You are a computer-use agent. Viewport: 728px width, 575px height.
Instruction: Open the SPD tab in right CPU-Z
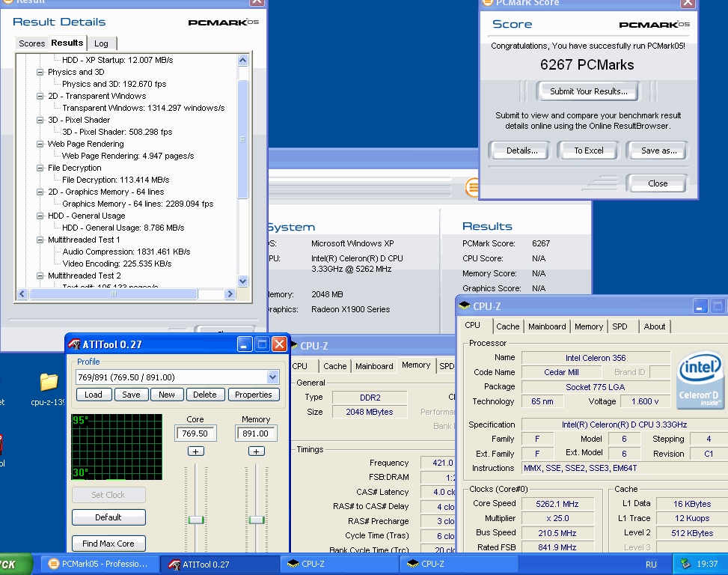[620, 326]
